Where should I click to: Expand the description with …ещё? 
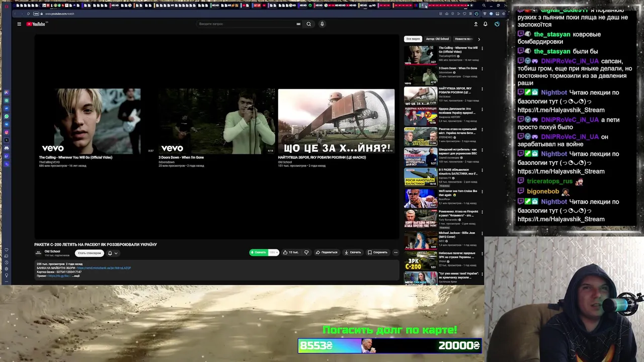76,276
